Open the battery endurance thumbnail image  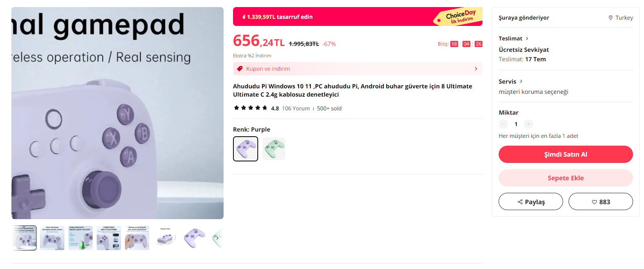point(81,238)
